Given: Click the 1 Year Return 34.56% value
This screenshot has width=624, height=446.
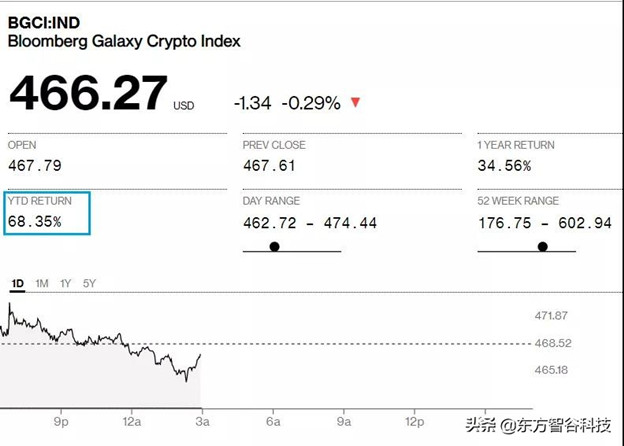Looking at the screenshot, I should [x=504, y=166].
